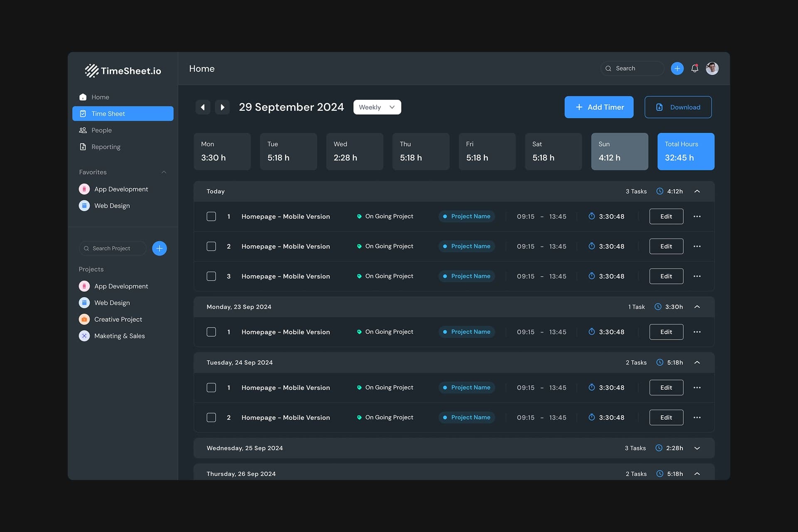Click the plus icon next to Search Project
Screen dimensions: 798x532
159,248
